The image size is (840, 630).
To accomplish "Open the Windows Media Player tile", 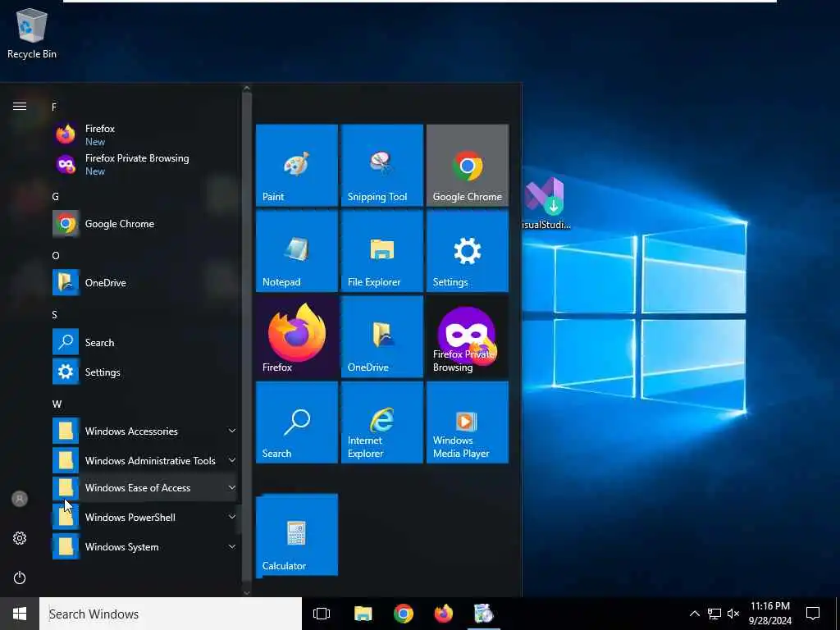I will pyautogui.click(x=467, y=422).
